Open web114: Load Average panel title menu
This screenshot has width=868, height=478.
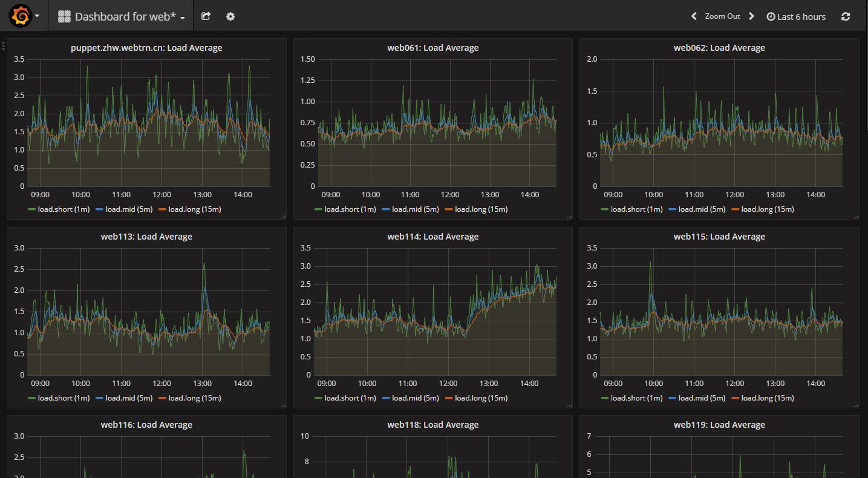[x=433, y=237]
